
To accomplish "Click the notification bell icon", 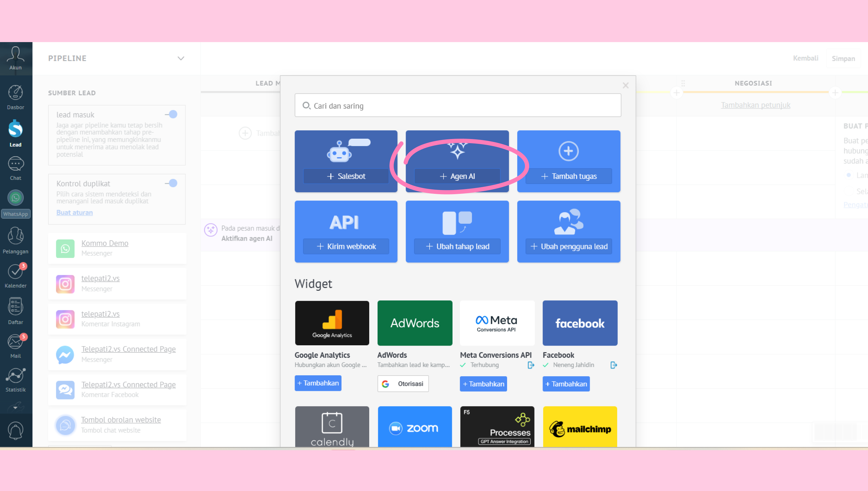I will tap(16, 431).
